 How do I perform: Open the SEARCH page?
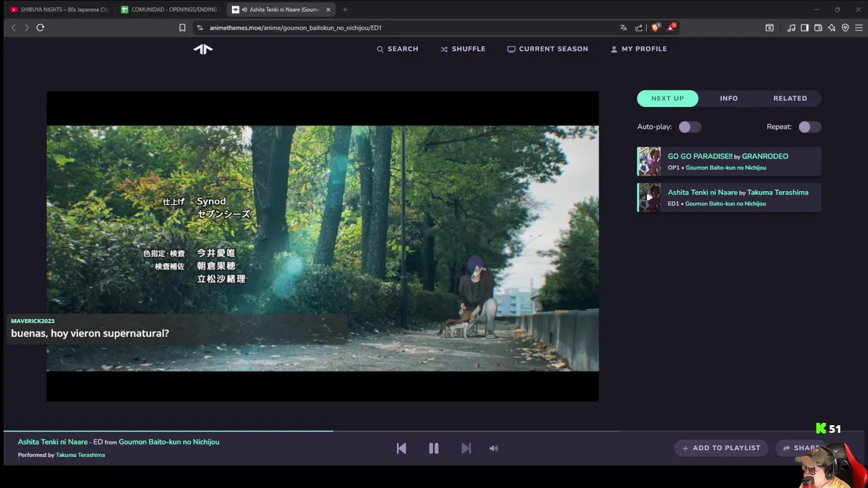tap(397, 49)
